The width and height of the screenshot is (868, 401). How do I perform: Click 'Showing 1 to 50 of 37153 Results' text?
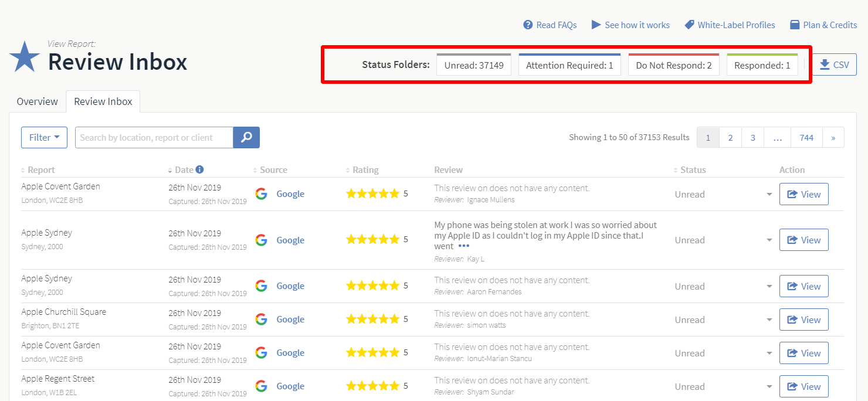point(629,137)
